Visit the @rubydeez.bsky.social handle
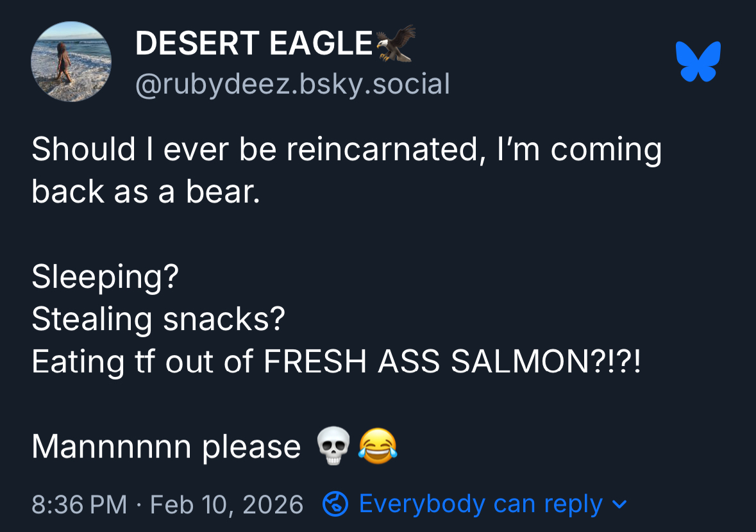756x532 pixels. [x=292, y=84]
